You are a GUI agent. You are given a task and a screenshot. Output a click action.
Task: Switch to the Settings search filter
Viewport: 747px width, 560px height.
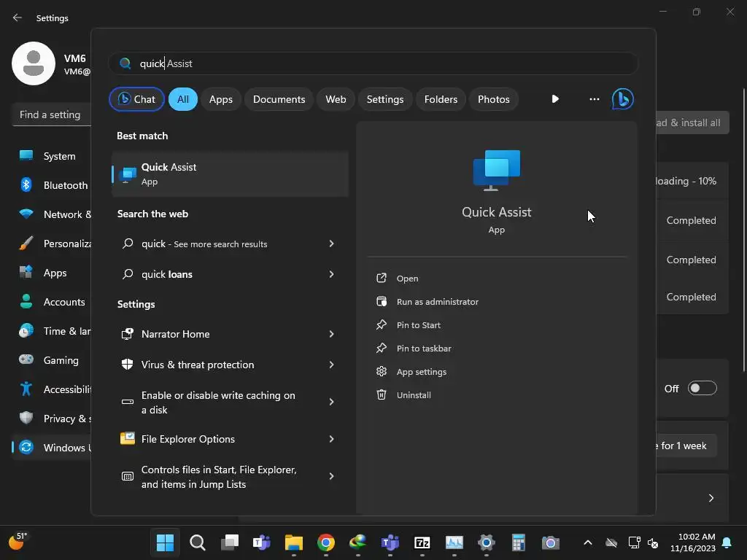pyautogui.click(x=385, y=99)
